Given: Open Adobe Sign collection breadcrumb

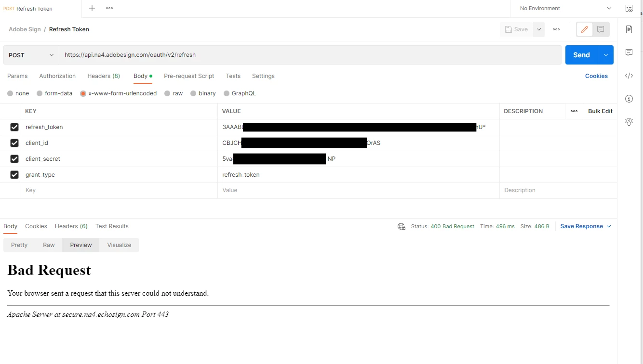Looking at the screenshot, I should [25, 29].
